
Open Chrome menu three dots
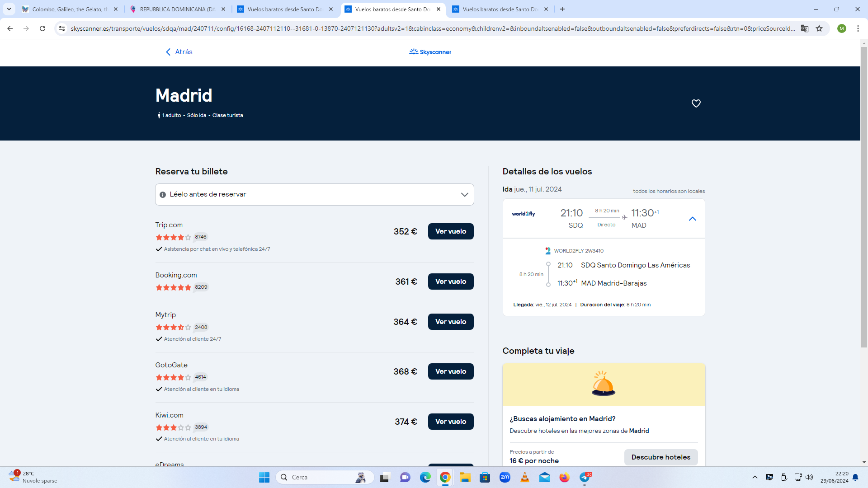click(x=858, y=28)
